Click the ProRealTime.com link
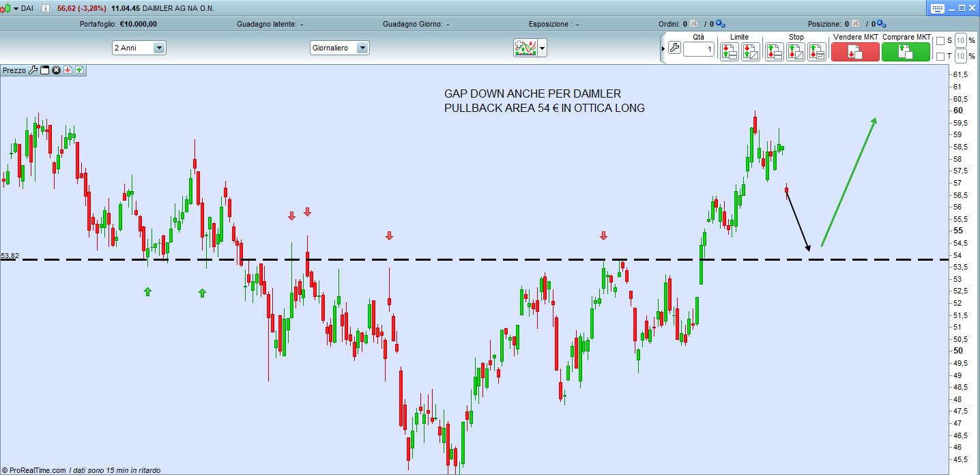 point(37,470)
